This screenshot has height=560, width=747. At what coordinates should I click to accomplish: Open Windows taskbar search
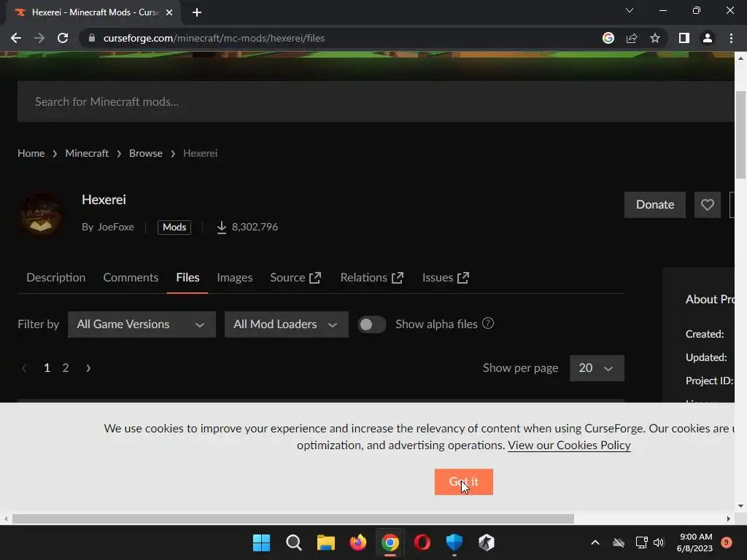click(293, 542)
